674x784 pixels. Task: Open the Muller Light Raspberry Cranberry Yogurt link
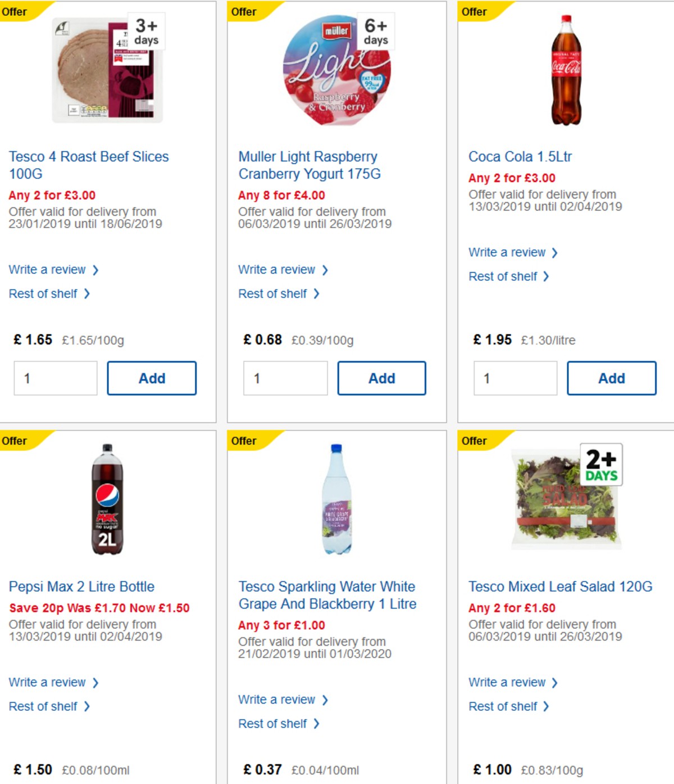pyautogui.click(x=308, y=165)
